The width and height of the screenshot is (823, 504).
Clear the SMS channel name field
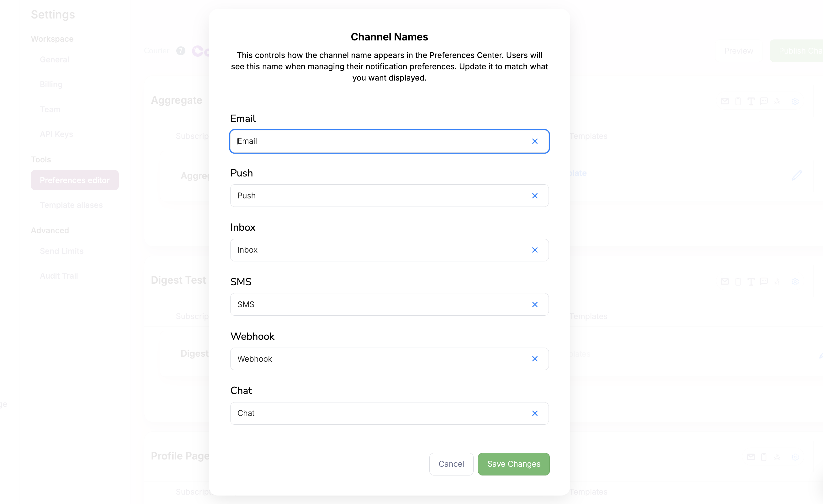[535, 304]
